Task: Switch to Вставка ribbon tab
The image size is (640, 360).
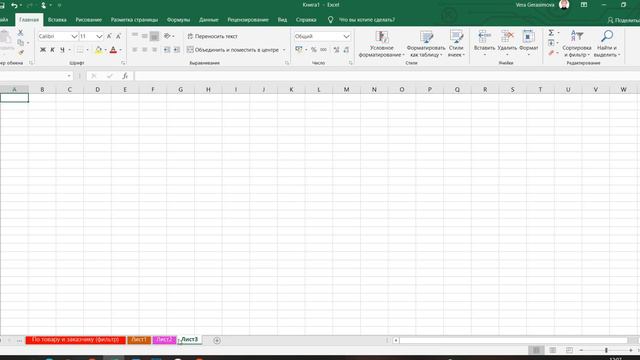Action: point(57,20)
